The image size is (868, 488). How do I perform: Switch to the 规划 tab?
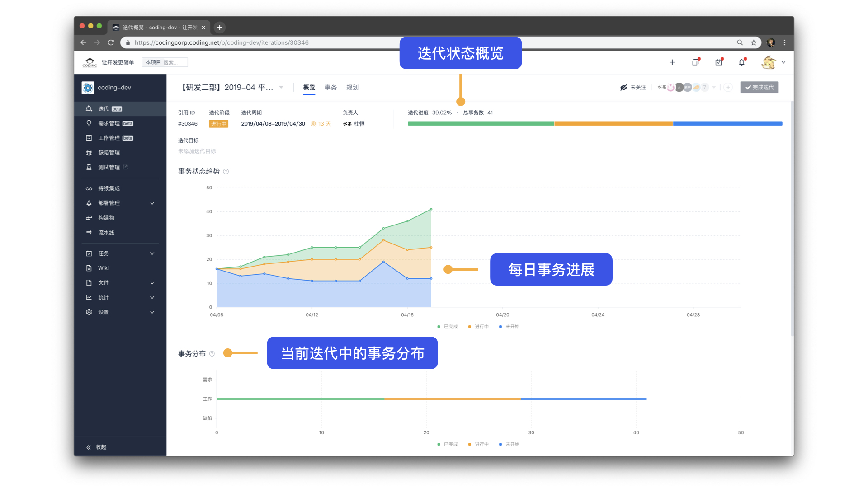[x=352, y=87]
